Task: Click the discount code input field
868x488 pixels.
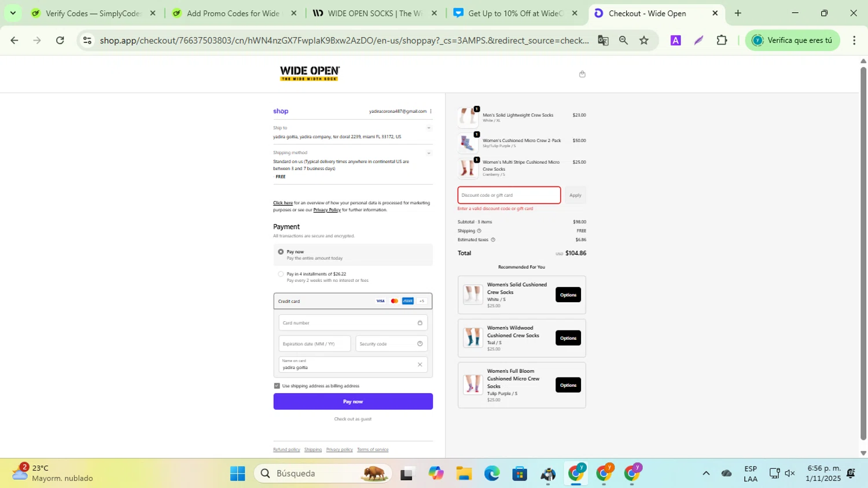Action: [x=509, y=195]
